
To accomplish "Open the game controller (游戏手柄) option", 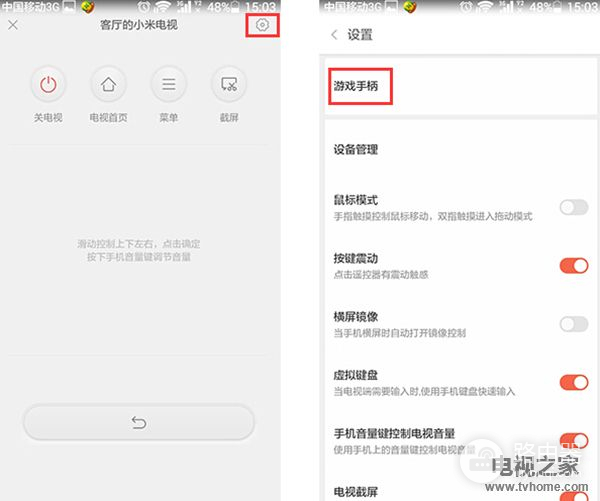I will point(356,86).
